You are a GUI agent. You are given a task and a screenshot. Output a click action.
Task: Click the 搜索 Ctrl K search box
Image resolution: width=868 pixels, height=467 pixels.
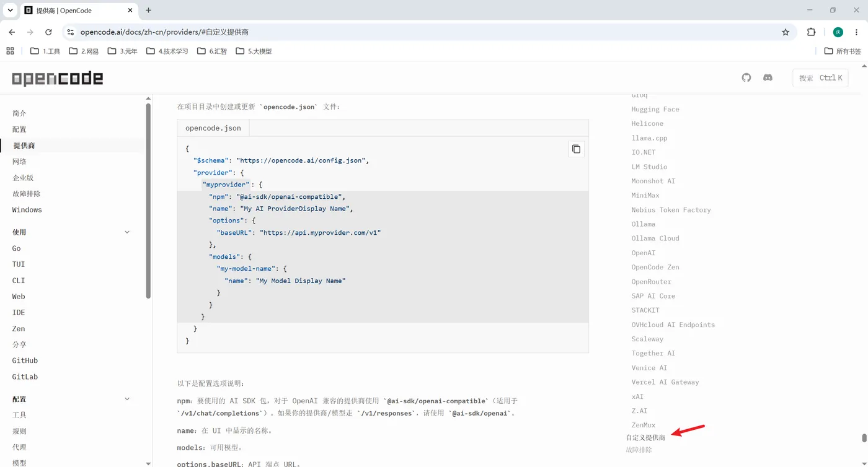[x=820, y=78]
